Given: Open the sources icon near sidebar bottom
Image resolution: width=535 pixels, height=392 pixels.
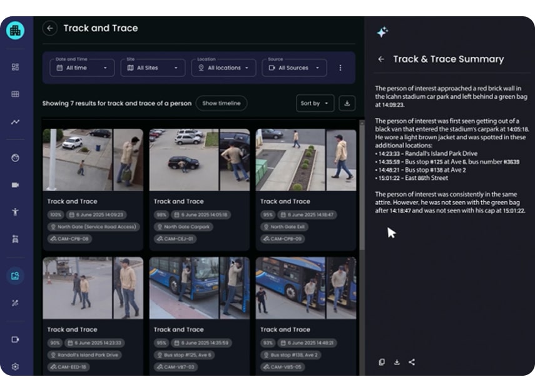Looking at the screenshot, I should 15,339.
